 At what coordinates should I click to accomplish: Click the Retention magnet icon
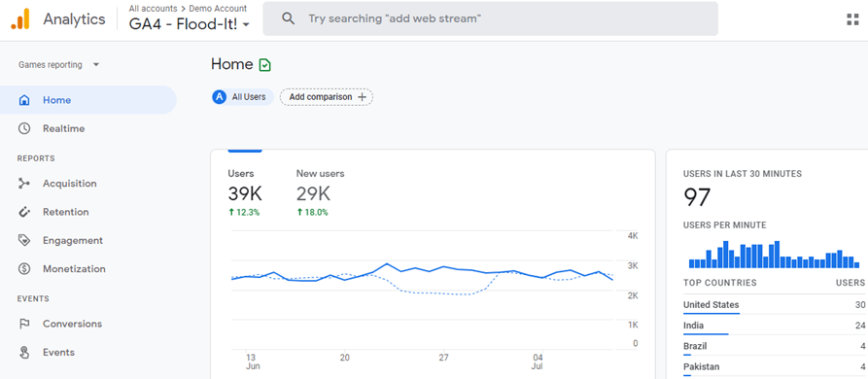(23, 212)
